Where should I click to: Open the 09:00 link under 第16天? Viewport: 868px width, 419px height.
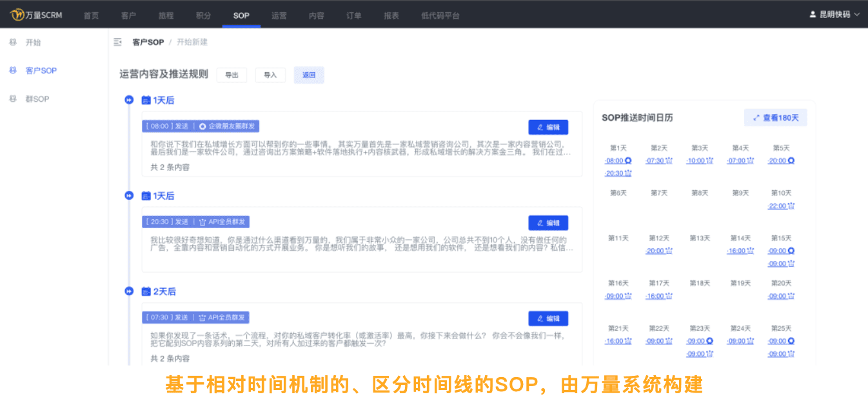(x=618, y=296)
